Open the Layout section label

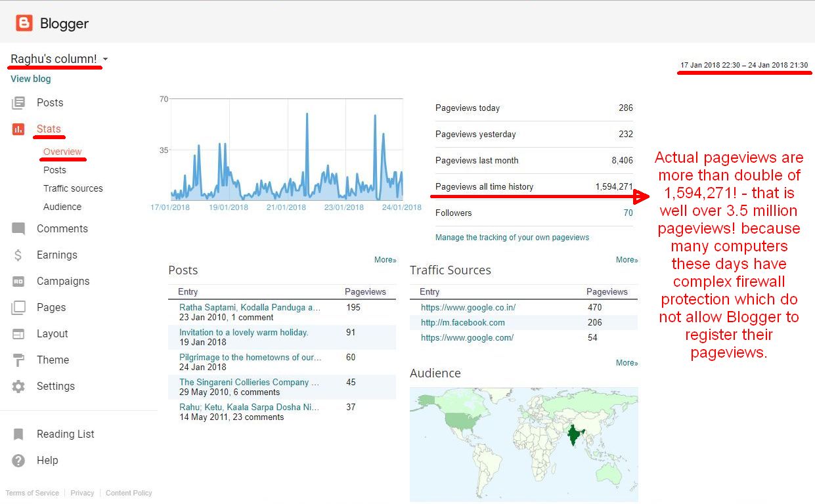coord(53,334)
